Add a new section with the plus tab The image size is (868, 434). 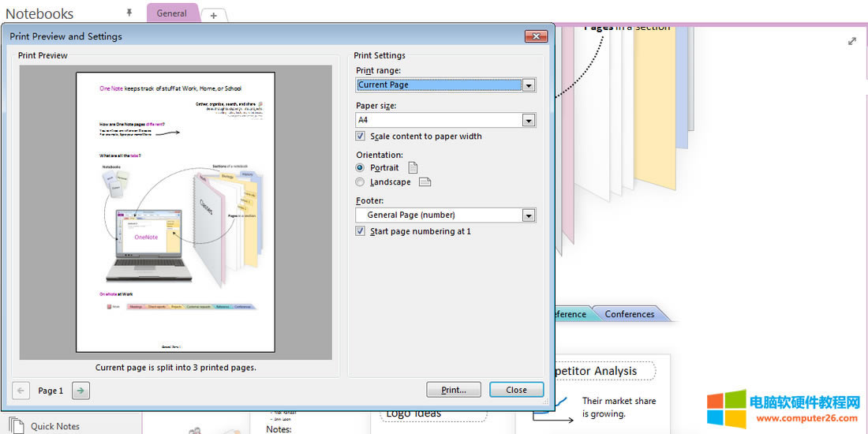point(214,16)
